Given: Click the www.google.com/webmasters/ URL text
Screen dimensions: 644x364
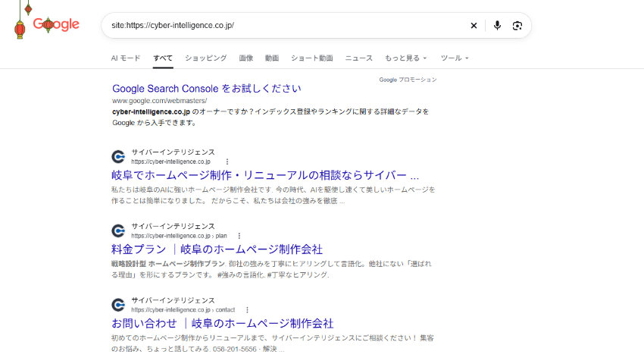Looking at the screenshot, I should (x=159, y=101).
